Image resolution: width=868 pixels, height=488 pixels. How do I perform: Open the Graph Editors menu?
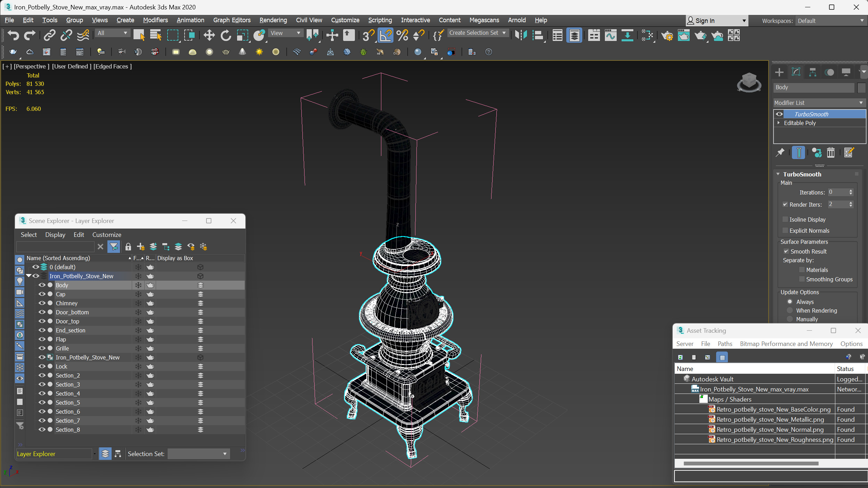(232, 20)
